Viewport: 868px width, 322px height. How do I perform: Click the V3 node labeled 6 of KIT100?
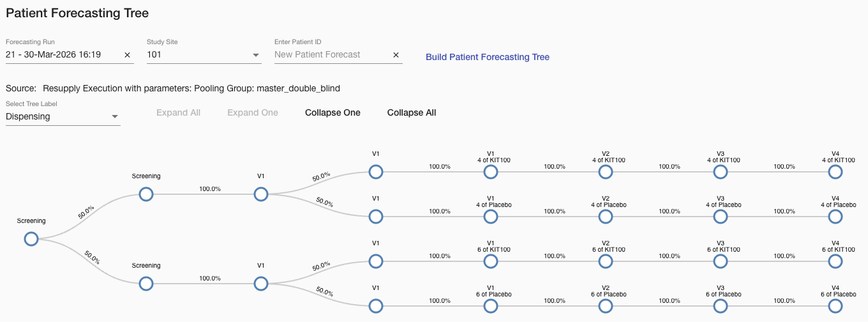[720, 261]
